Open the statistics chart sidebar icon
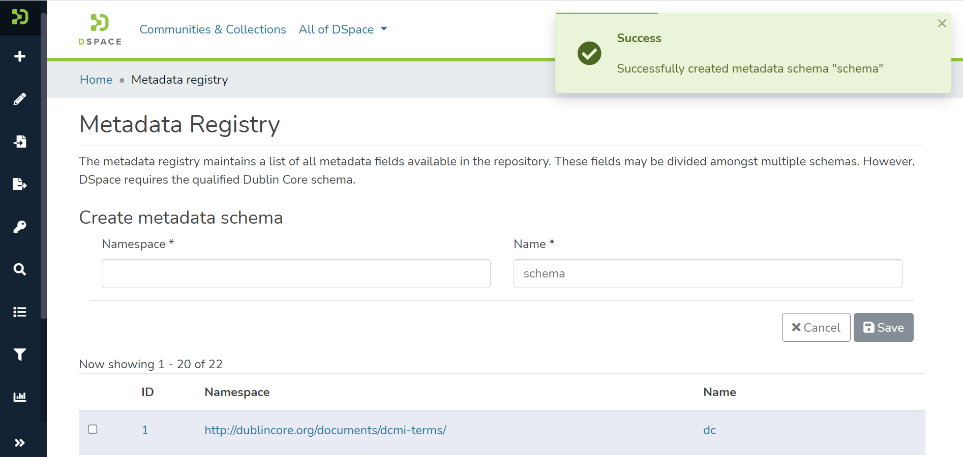 point(19,397)
